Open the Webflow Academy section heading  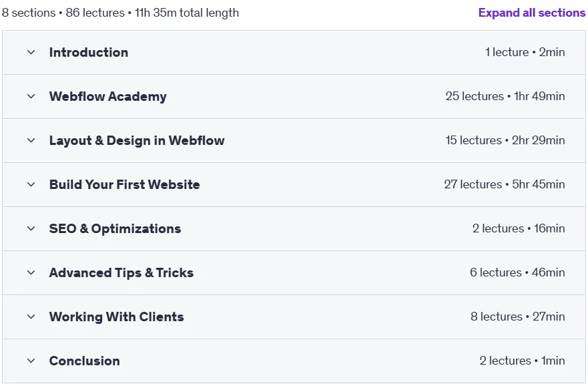pos(107,96)
